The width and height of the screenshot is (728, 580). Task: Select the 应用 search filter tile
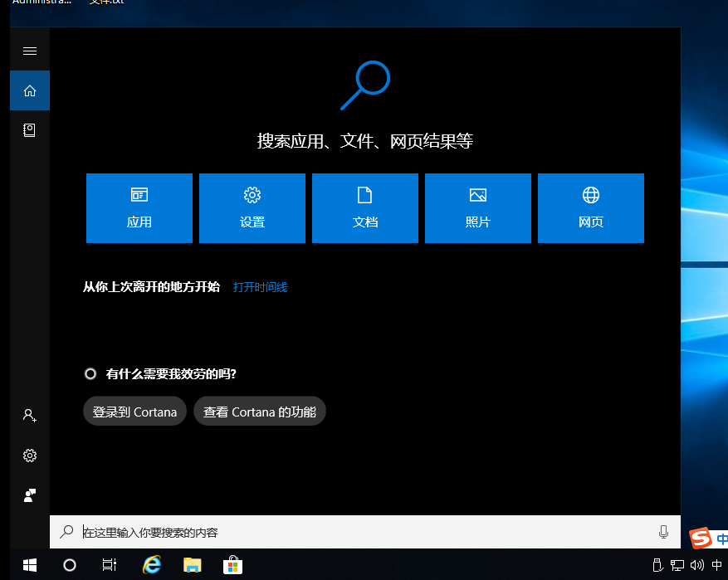click(139, 208)
